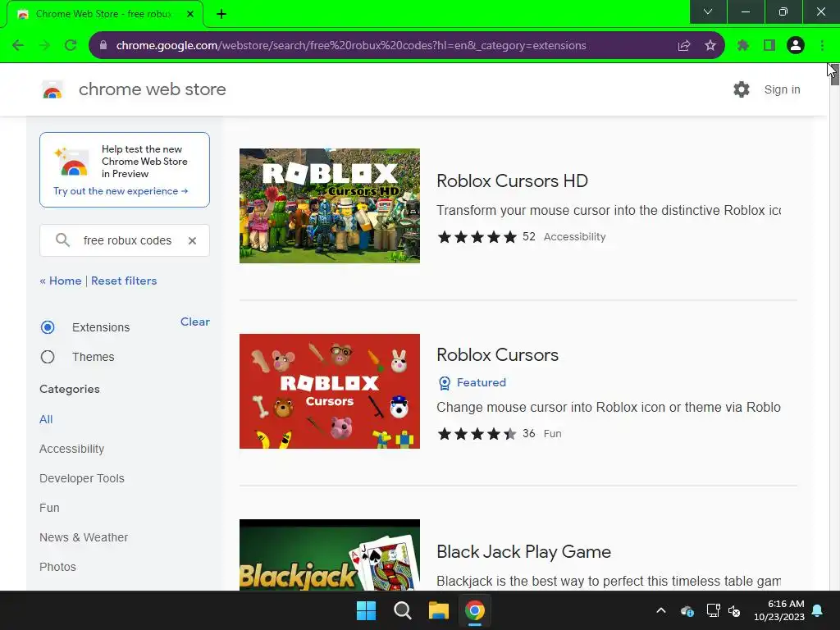Select the Developer Tools category
840x630 pixels.
pos(82,478)
